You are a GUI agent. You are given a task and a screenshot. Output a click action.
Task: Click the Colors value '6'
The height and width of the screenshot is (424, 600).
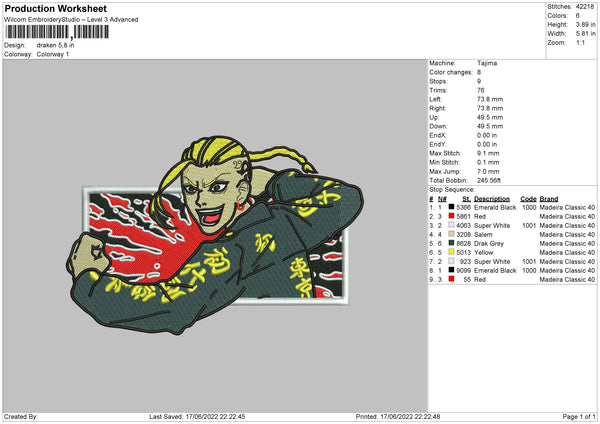pos(577,16)
